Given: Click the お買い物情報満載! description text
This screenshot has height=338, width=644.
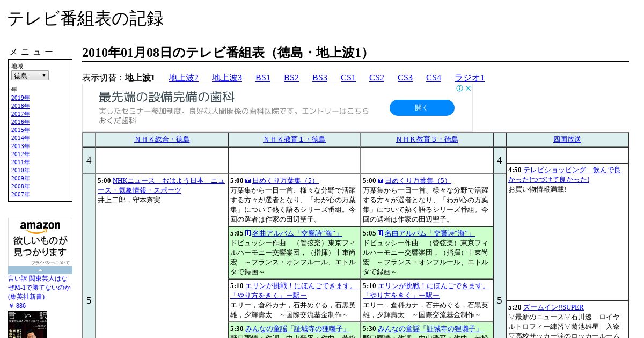Looking at the screenshot, I should [x=537, y=189].
